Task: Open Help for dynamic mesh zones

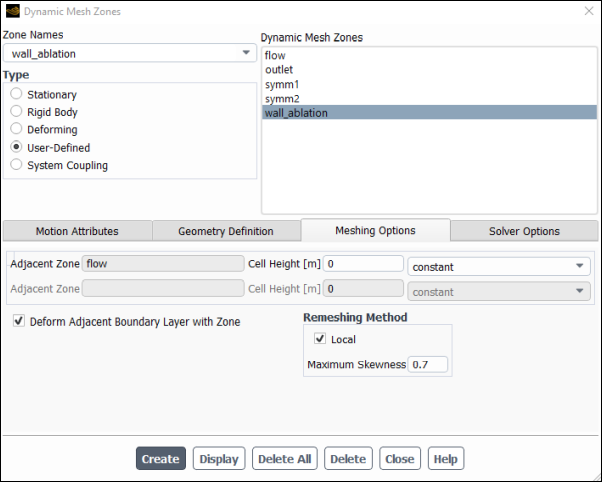Action: point(446,458)
